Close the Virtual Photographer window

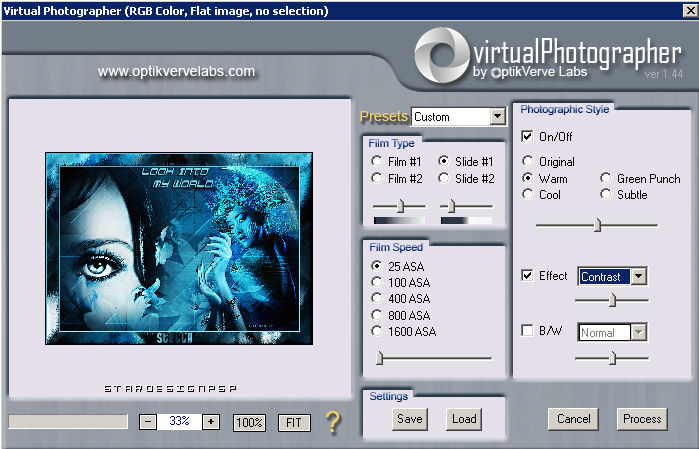[690, 10]
